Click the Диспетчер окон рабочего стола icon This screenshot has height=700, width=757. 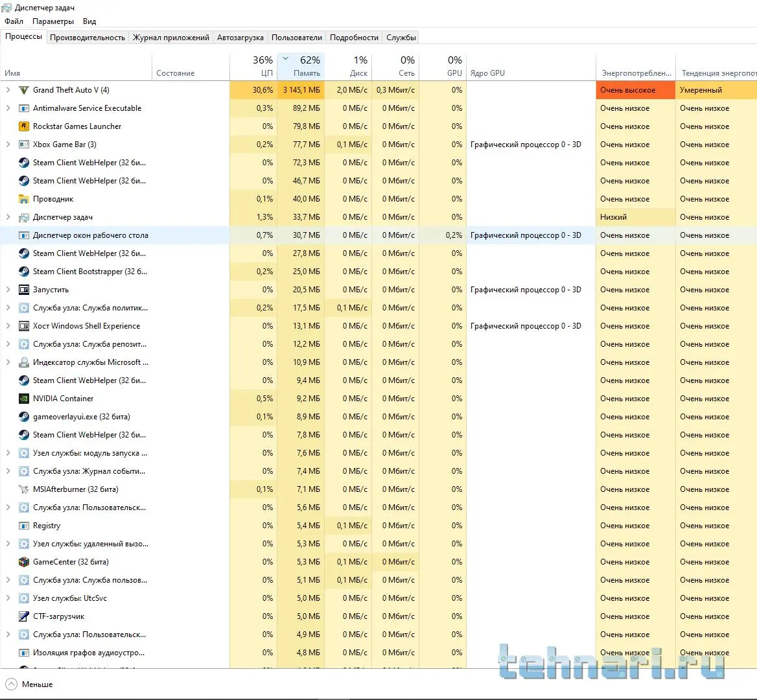pos(23,235)
